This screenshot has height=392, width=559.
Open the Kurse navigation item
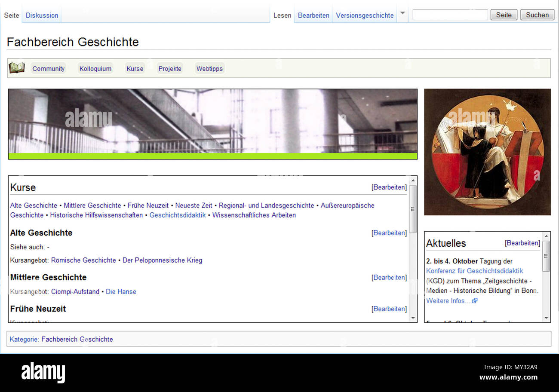pos(135,68)
